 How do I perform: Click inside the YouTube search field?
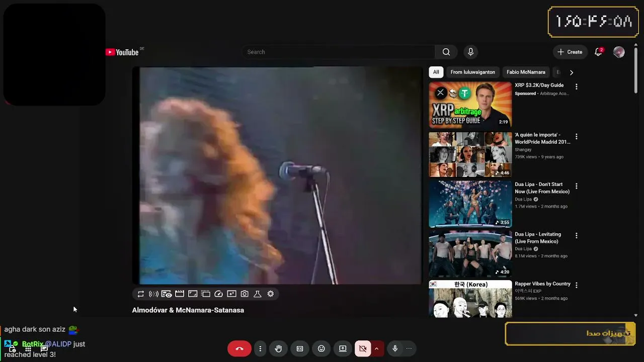coord(338,52)
